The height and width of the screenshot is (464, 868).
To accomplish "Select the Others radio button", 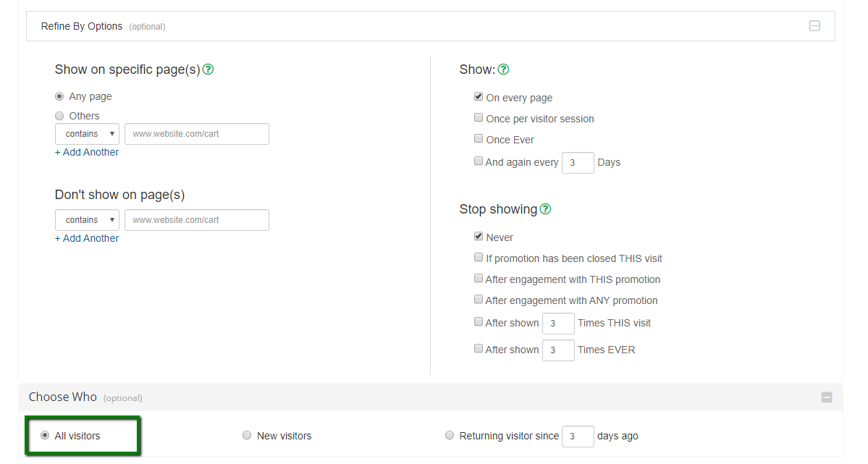I will [59, 116].
